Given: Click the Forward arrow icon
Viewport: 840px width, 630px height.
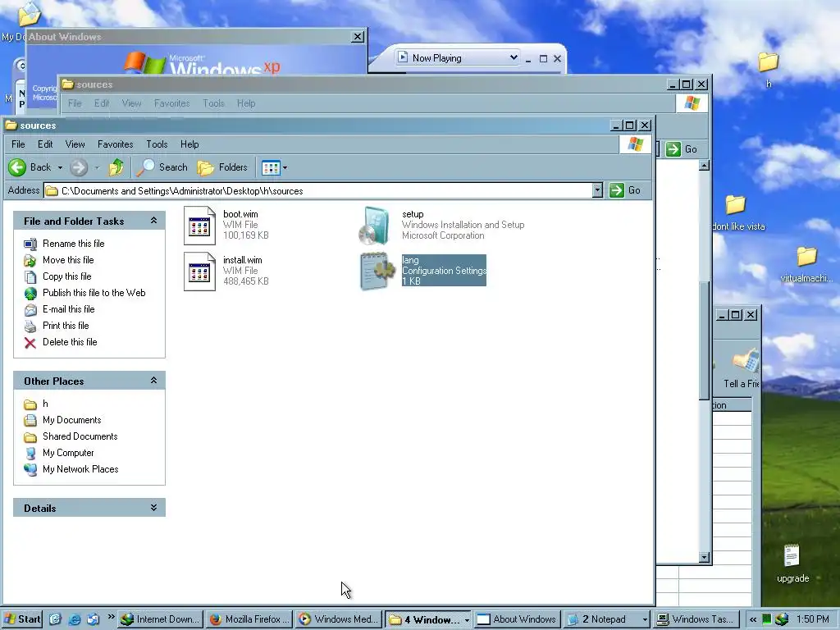Looking at the screenshot, I should tap(79, 167).
